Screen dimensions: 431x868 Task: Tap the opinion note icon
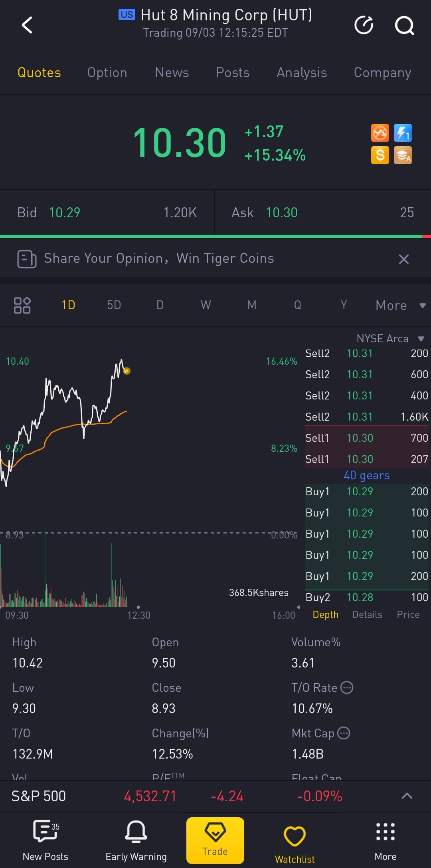tap(27, 259)
